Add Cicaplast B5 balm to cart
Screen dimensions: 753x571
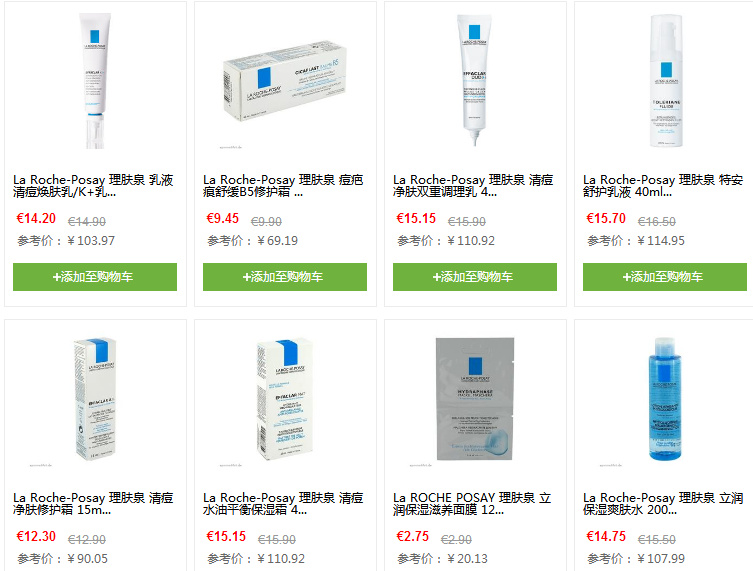coord(285,277)
